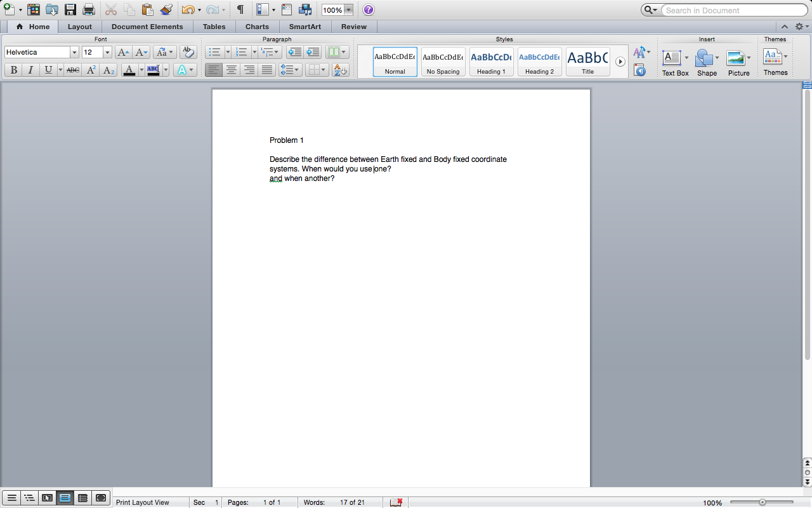812x508 pixels.
Task: Open the Review ribbon tab
Action: click(353, 27)
